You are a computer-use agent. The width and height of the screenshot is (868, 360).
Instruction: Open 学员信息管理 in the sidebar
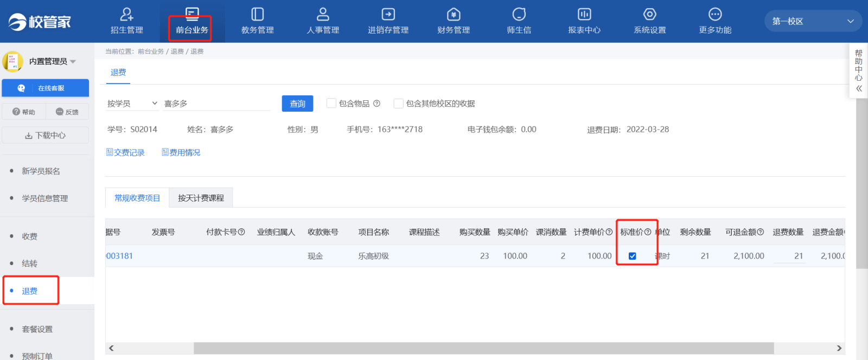pos(45,198)
